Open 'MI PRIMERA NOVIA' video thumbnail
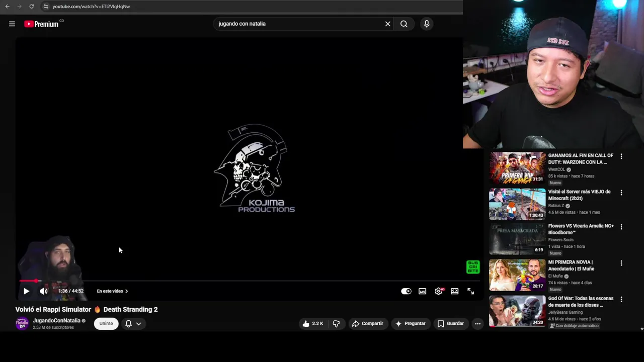 tap(517, 275)
